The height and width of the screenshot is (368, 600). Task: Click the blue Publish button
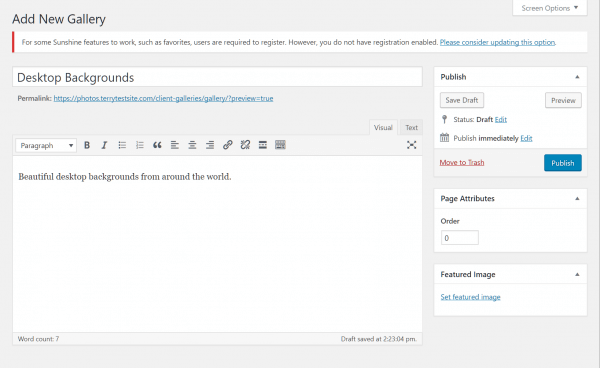[562, 163]
